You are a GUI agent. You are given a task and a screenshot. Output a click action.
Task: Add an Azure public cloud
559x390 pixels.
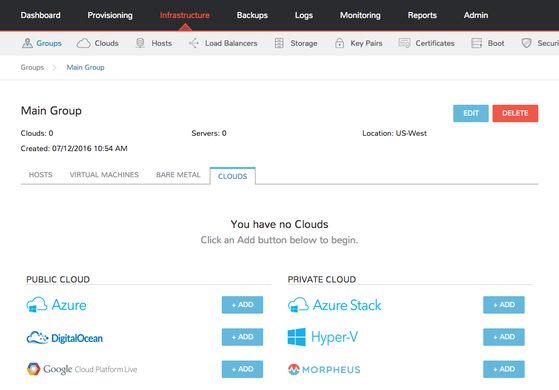click(x=242, y=305)
